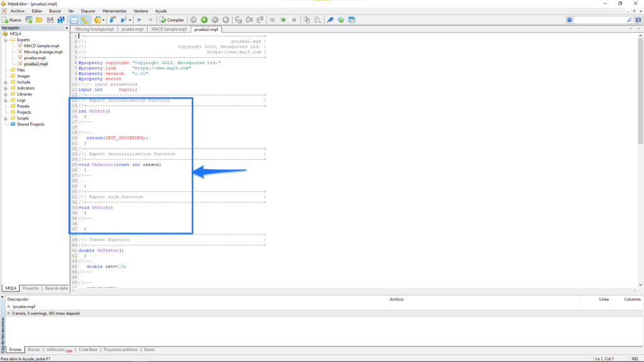The image size is (644, 362).
Task: Click the new project window icon beside Nuevo
Action: point(29,19)
